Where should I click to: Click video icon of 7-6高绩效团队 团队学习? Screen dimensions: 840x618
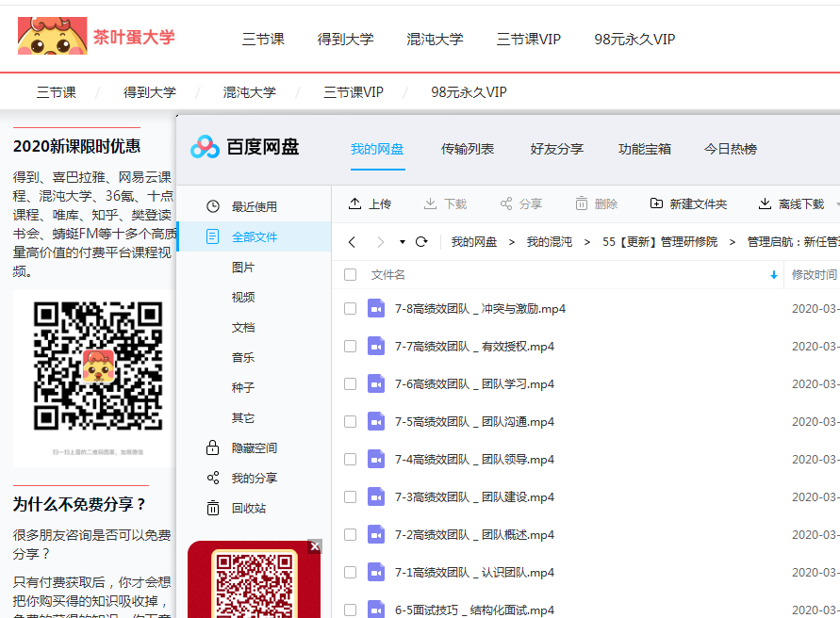point(376,384)
